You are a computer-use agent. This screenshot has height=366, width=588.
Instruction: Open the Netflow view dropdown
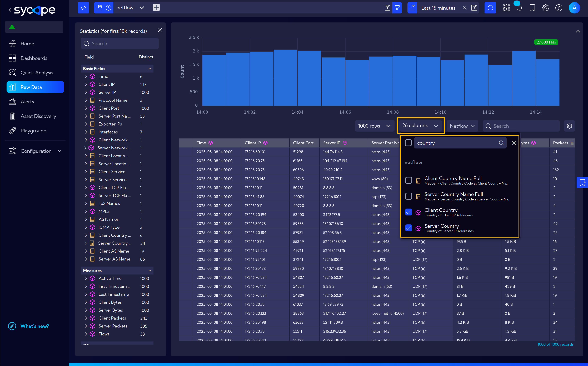click(x=462, y=126)
